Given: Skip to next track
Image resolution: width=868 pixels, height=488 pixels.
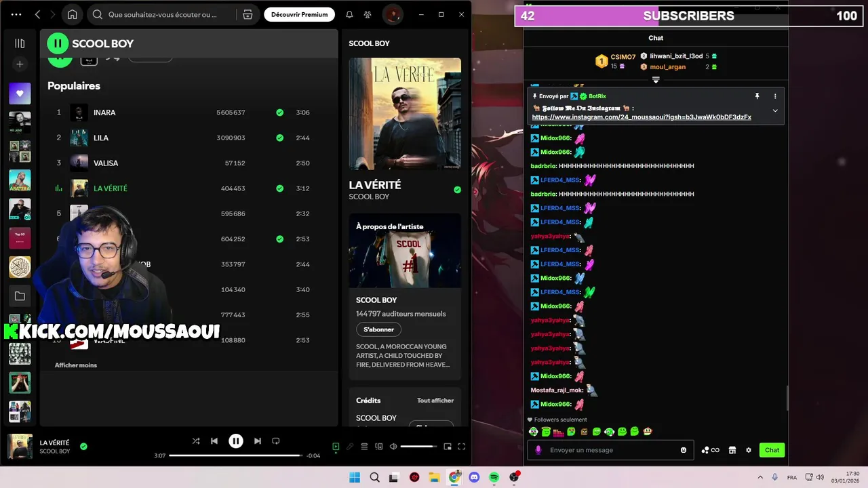Looking at the screenshot, I should click(258, 441).
